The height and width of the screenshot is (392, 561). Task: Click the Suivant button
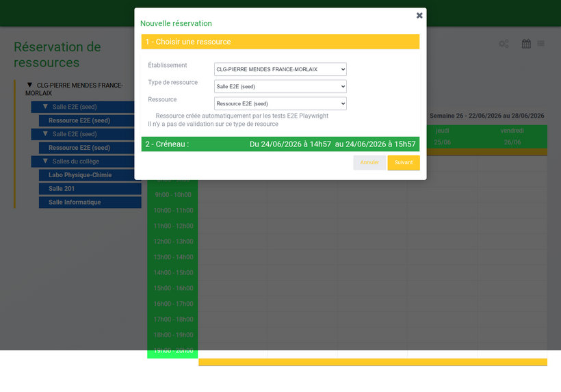point(404,162)
